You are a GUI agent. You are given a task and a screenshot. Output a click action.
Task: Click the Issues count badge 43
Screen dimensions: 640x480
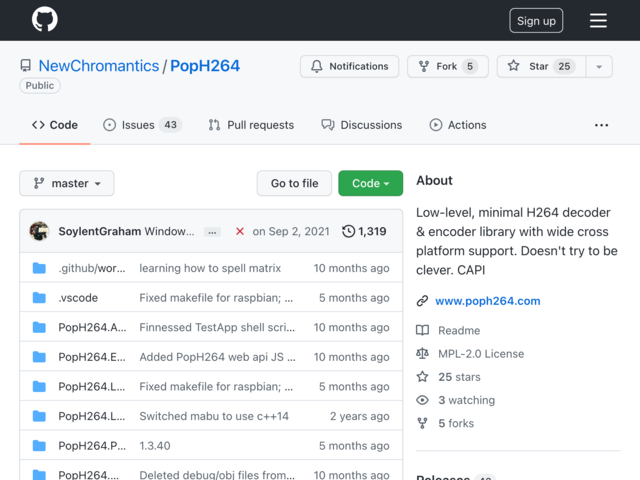(x=171, y=125)
